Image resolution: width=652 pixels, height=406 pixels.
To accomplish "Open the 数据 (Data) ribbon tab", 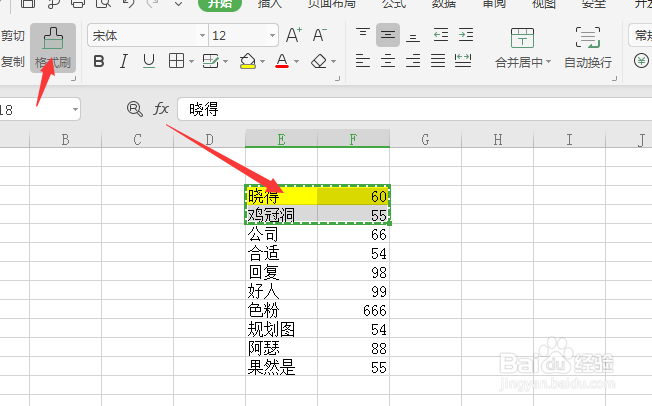I will coord(444,4).
